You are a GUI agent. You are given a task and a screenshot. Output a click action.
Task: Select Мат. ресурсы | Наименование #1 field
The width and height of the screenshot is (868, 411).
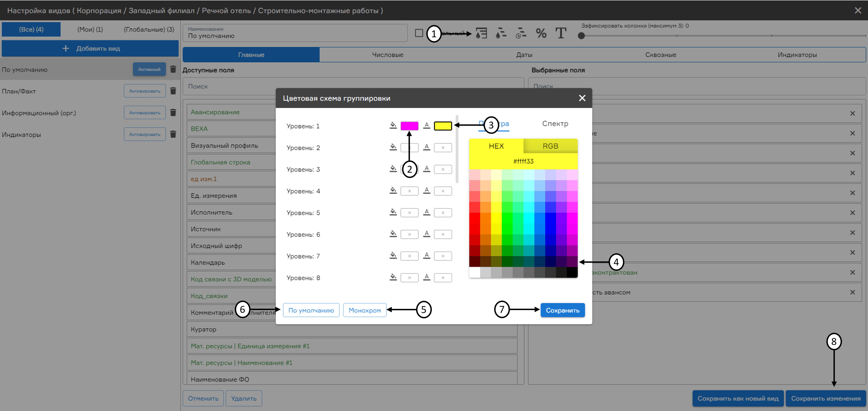pos(352,363)
